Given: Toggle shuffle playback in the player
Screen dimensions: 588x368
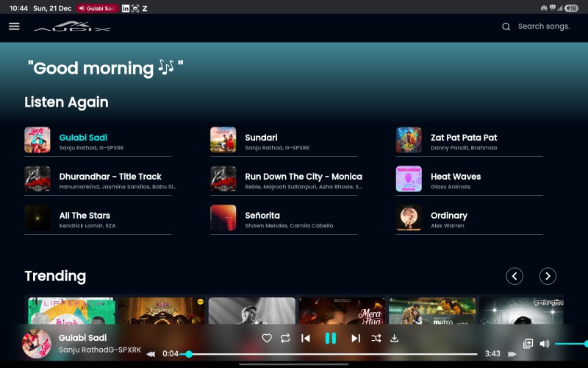Looking at the screenshot, I should tap(376, 339).
